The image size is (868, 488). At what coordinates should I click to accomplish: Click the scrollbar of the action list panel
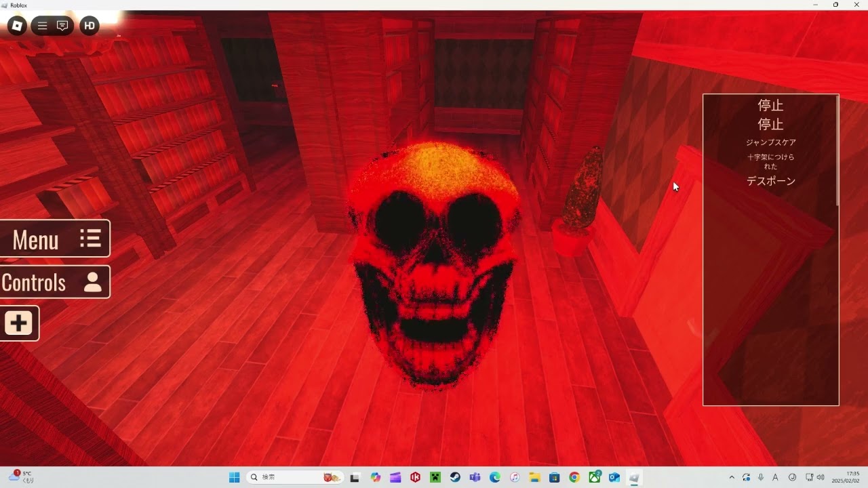tap(837, 150)
